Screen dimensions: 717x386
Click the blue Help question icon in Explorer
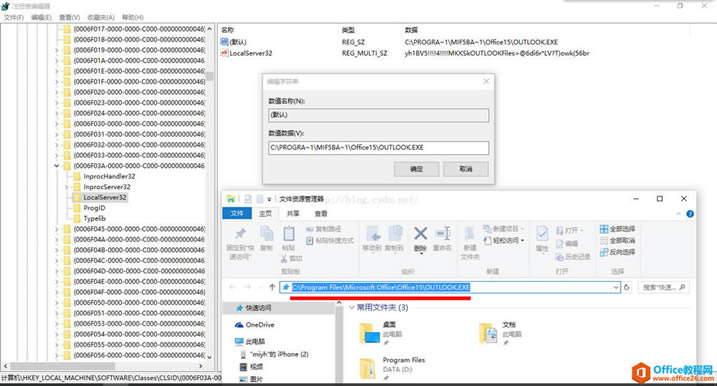pos(690,214)
